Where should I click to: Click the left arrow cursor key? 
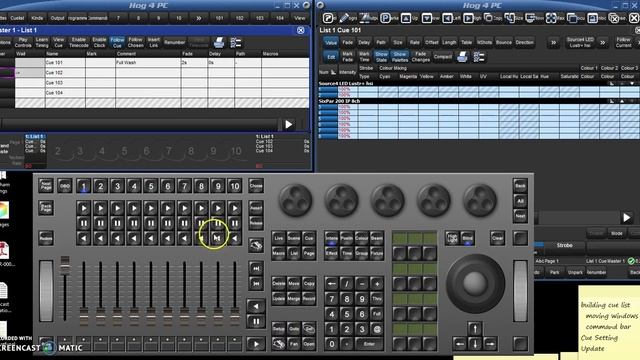460,344
